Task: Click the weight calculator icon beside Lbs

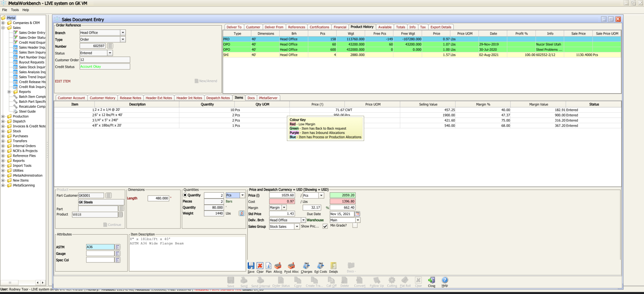Action: [x=242, y=213]
